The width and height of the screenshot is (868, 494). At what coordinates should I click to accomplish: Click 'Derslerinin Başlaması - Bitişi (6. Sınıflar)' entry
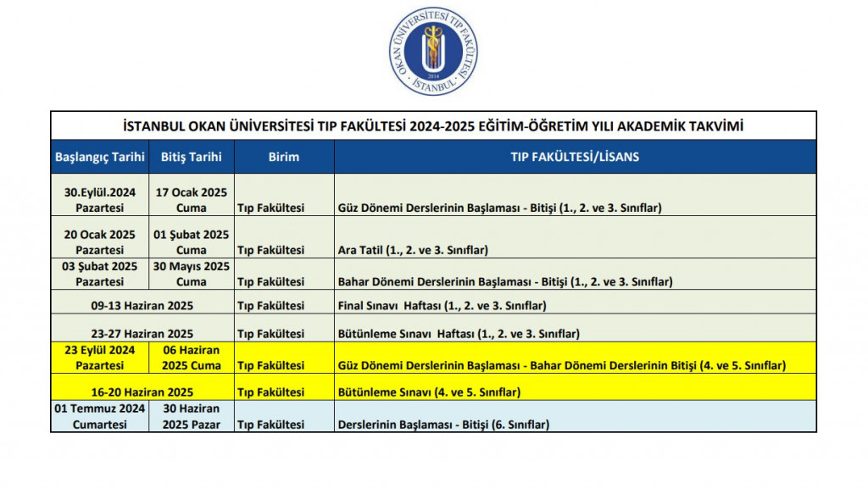coord(443,425)
